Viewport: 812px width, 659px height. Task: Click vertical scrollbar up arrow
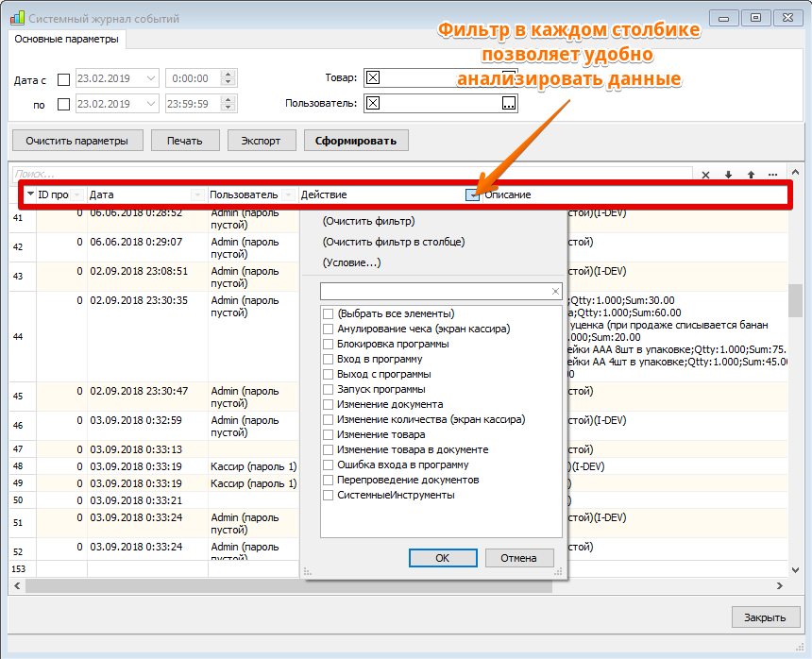pyautogui.click(x=795, y=172)
